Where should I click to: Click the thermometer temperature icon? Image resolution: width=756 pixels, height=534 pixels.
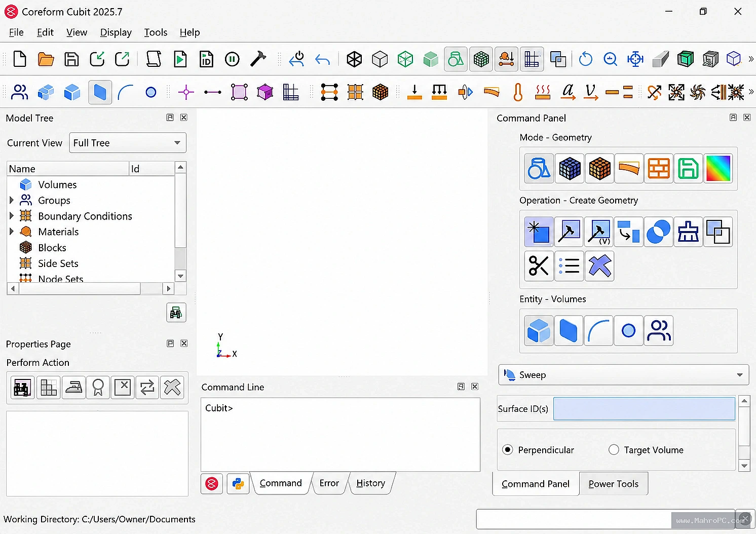pyautogui.click(x=517, y=92)
